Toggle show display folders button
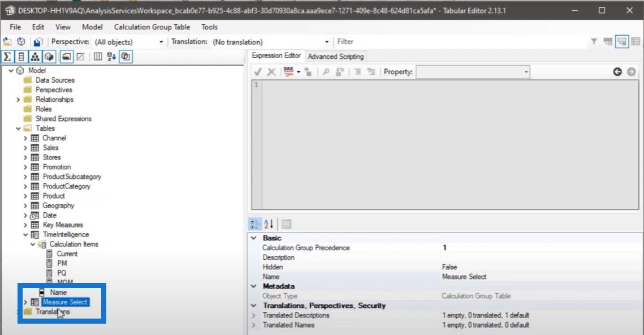The height and width of the screenshot is (335, 644). 67,57
